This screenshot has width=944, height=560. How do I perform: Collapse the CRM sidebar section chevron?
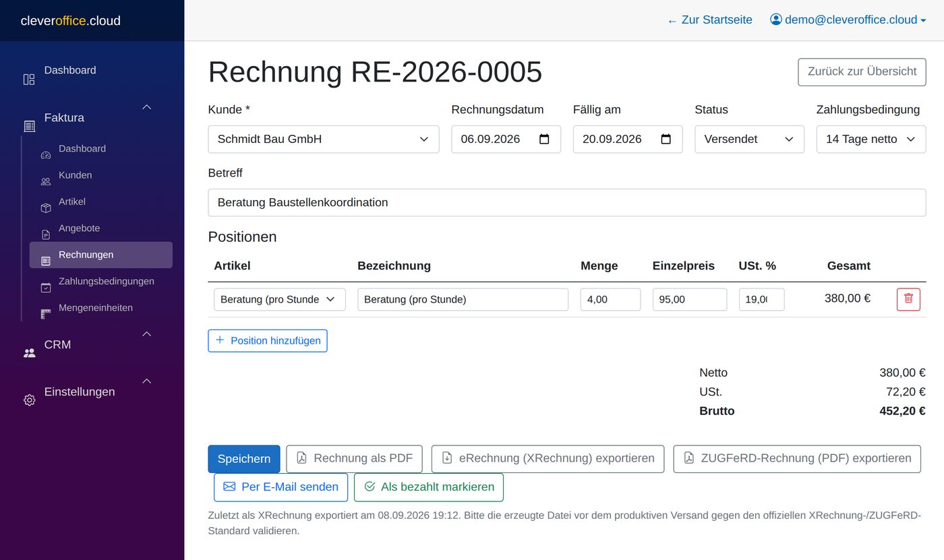point(146,334)
